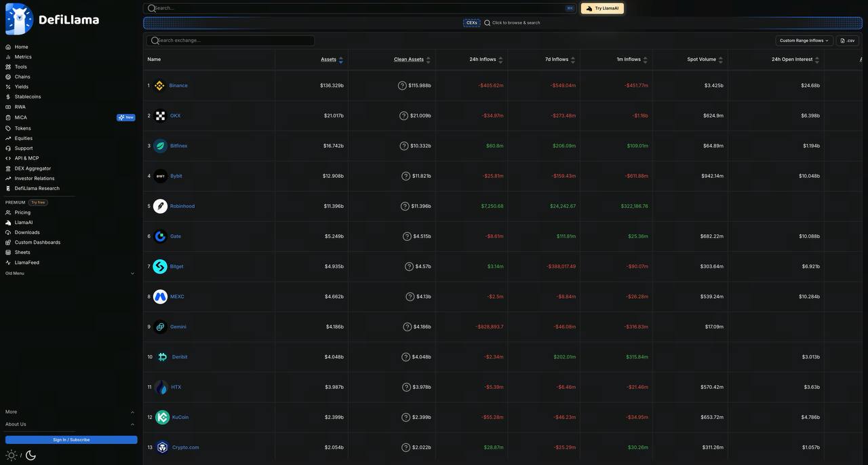Screen dimensions: 868x465
Task: Go to MiCA page
Action: click(x=21, y=117)
